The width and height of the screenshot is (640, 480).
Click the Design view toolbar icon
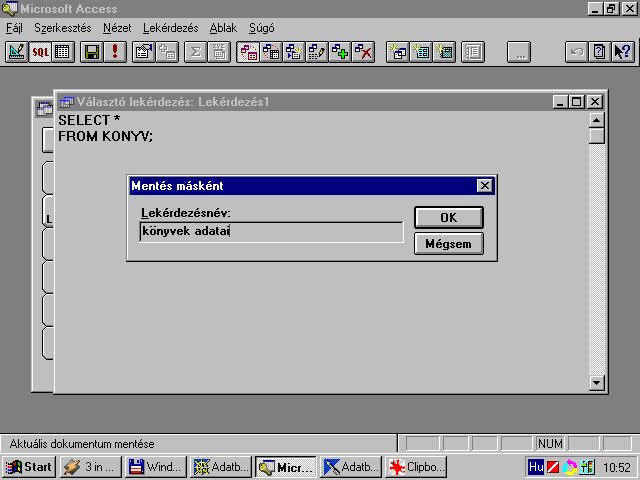(17, 52)
